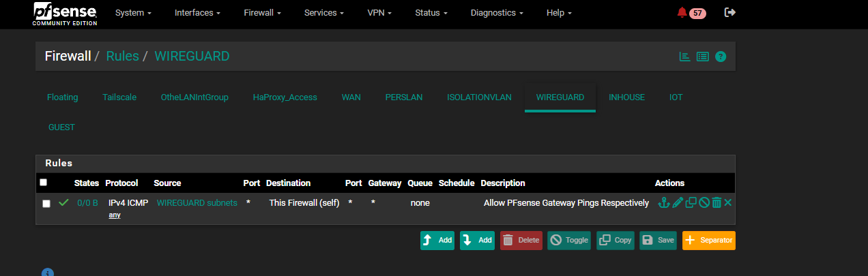Click the Rules breadcrumb link
Screen dimensions: 868x276
click(122, 56)
